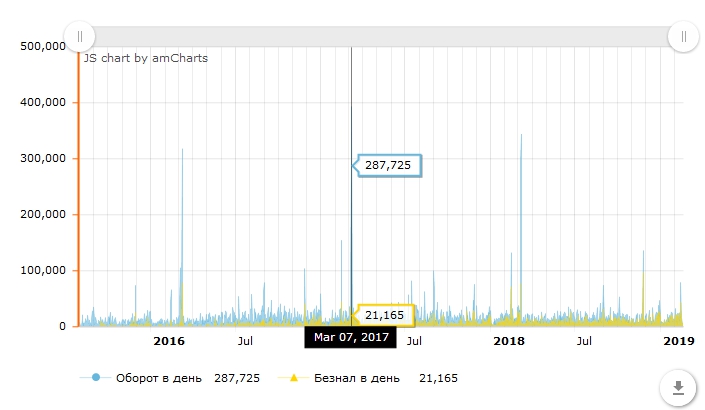Select the 2019 label on the date axis
Screen dimensions: 705x410
(678, 342)
